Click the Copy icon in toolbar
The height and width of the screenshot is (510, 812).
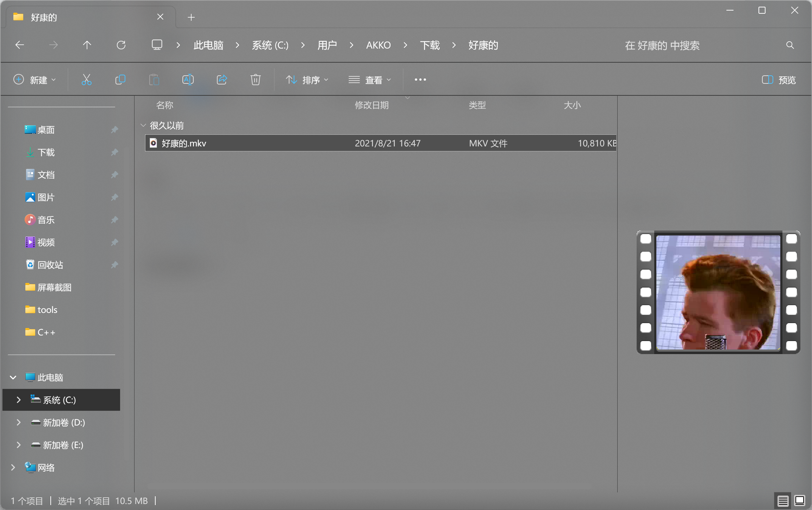point(120,80)
